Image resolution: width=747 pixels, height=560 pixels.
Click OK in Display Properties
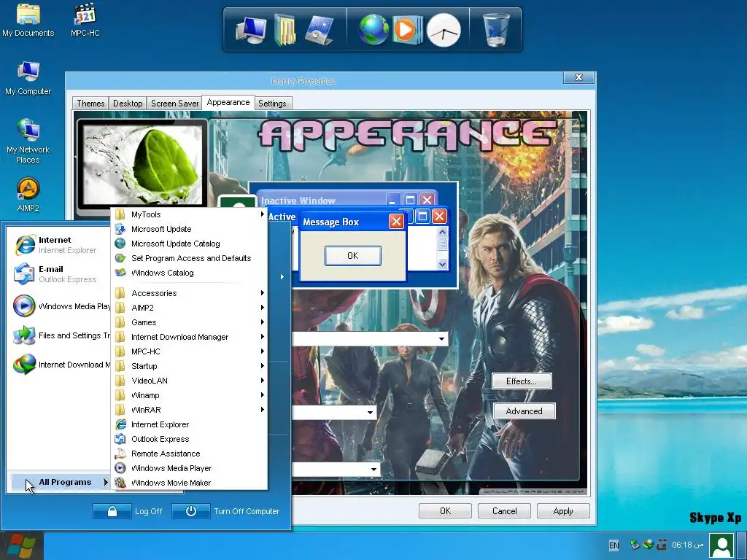point(446,511)
